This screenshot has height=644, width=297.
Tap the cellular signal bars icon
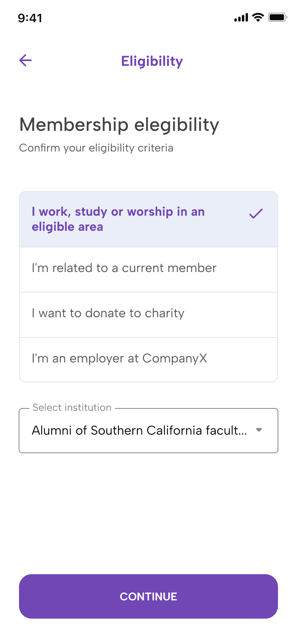pos(241,17)
